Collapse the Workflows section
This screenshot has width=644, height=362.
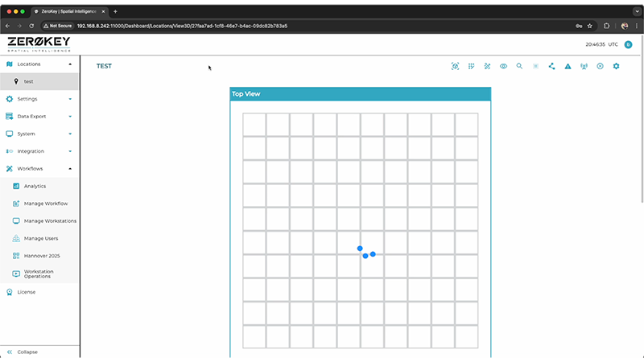pyautogui.click(x=39, y=169)
